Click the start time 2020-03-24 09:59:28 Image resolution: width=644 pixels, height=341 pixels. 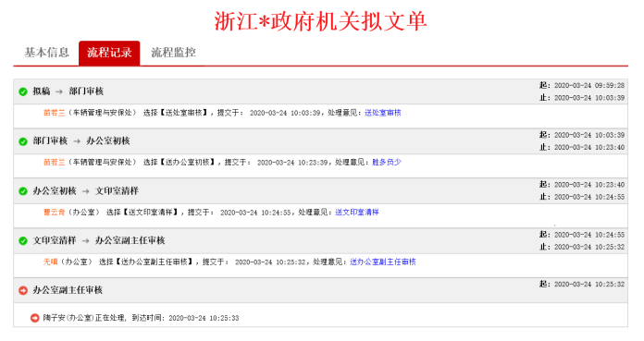(589, 85)
